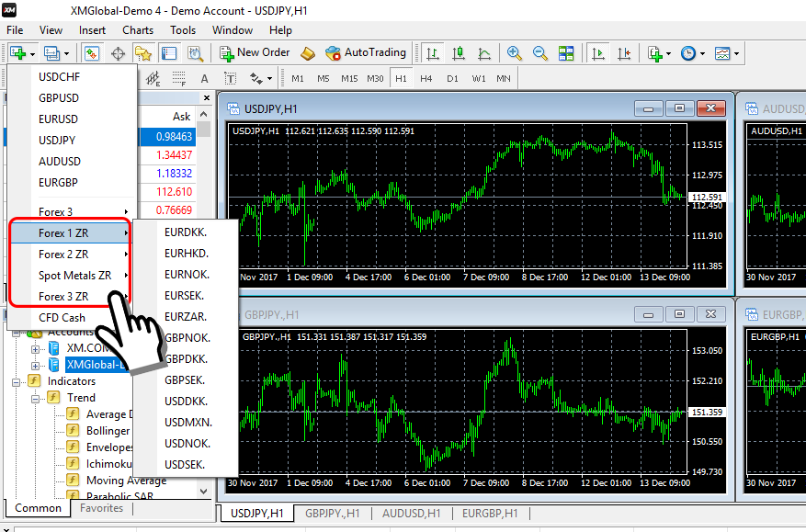Select the Fibonacci retracement tool
Image resolution: width=806 pixels, height=532 pixels.
(179, 79)
